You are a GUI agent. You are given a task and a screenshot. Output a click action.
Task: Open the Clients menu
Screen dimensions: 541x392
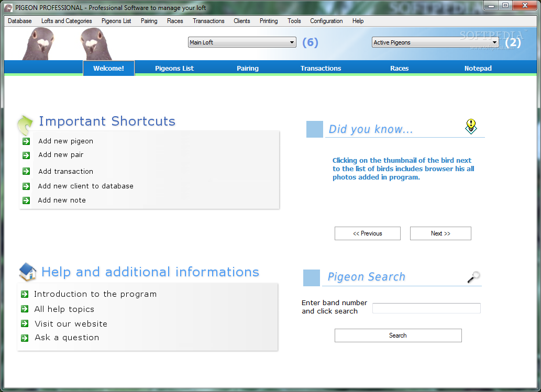(x=242, y=21)
